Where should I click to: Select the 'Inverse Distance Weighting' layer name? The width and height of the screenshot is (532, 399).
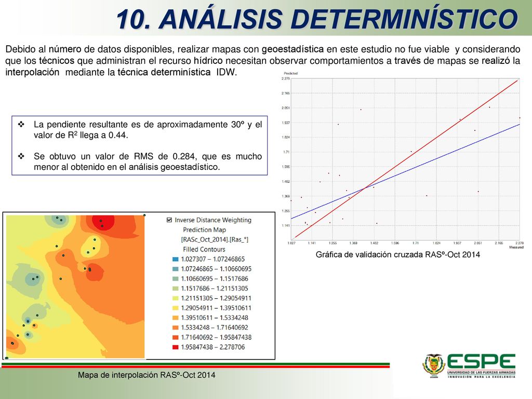(x=213, y=220)
